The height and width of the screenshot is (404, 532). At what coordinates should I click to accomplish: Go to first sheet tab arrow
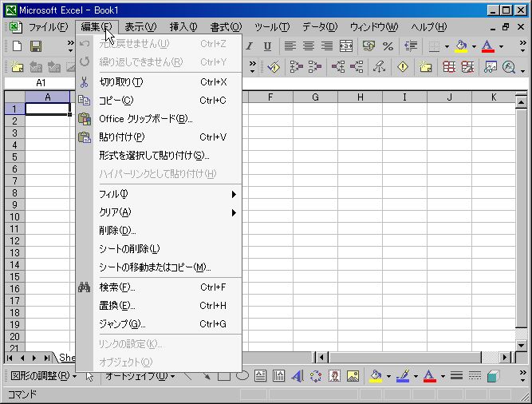point(10,358)
